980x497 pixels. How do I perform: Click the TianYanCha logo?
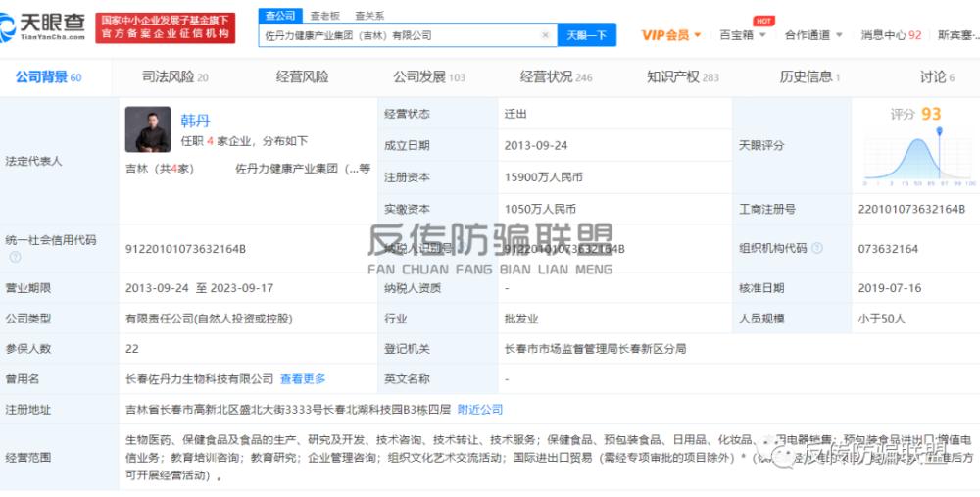tap(43, 26)
